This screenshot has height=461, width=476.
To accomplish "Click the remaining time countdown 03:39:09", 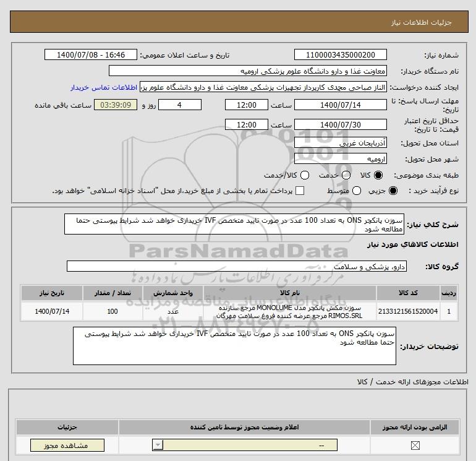I will [x=115, y=105].
